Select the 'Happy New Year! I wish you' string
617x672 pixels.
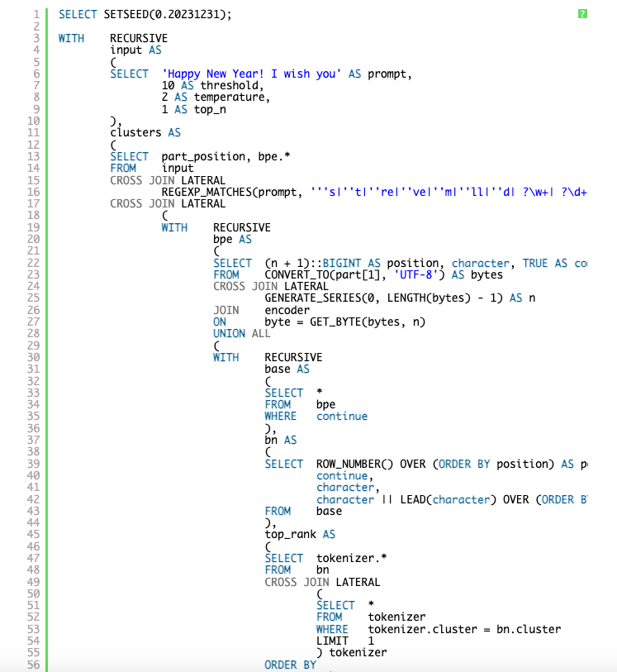coord(252,74)
